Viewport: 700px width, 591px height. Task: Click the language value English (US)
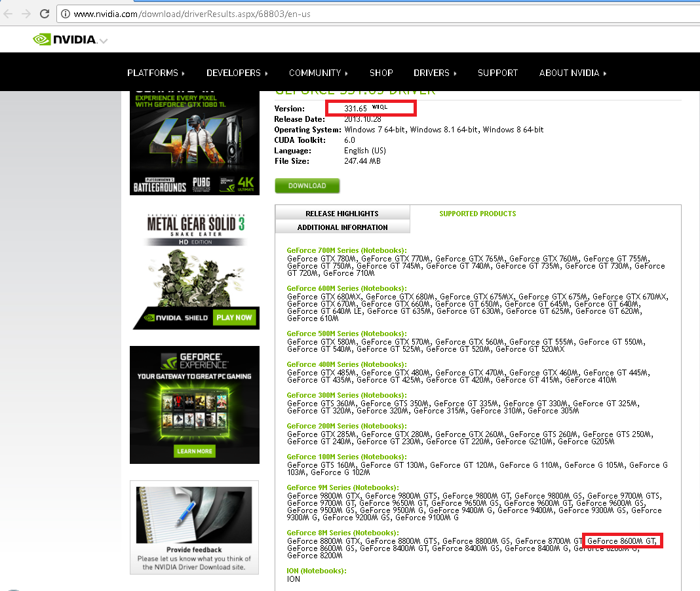364,151
